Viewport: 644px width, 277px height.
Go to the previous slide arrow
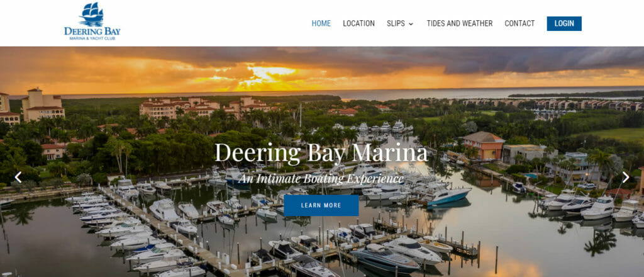click(x=18, y=177)
